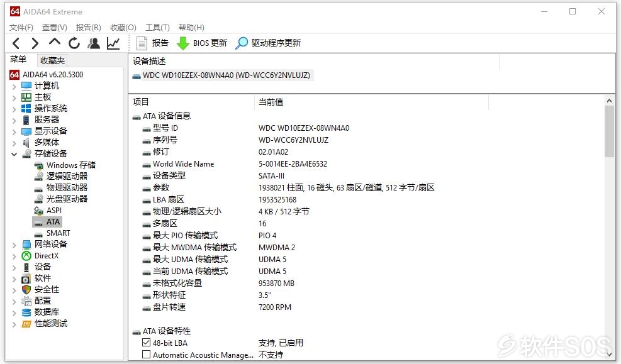Viewport: 621px width, 364px height.
Task: Open 收藏(O) menu
Action: tap(123, 27)
